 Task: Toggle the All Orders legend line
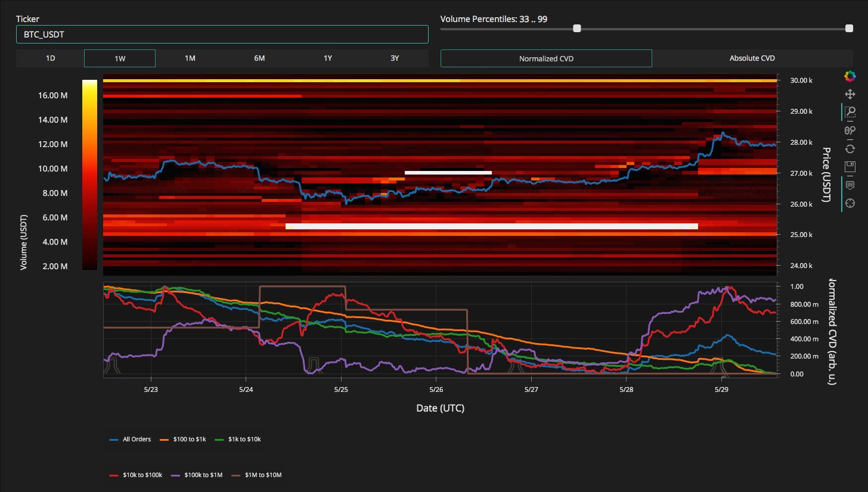point(130,440)
